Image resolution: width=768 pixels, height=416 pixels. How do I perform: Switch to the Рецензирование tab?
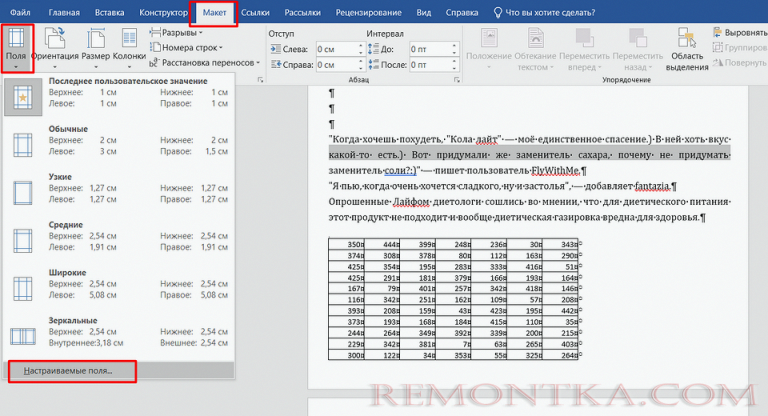point(368,12)
